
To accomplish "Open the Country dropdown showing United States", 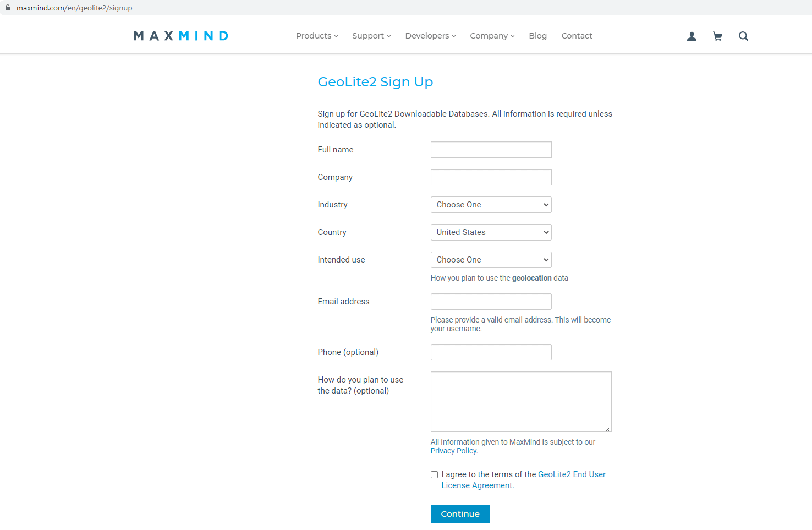I will pos(491,232).
